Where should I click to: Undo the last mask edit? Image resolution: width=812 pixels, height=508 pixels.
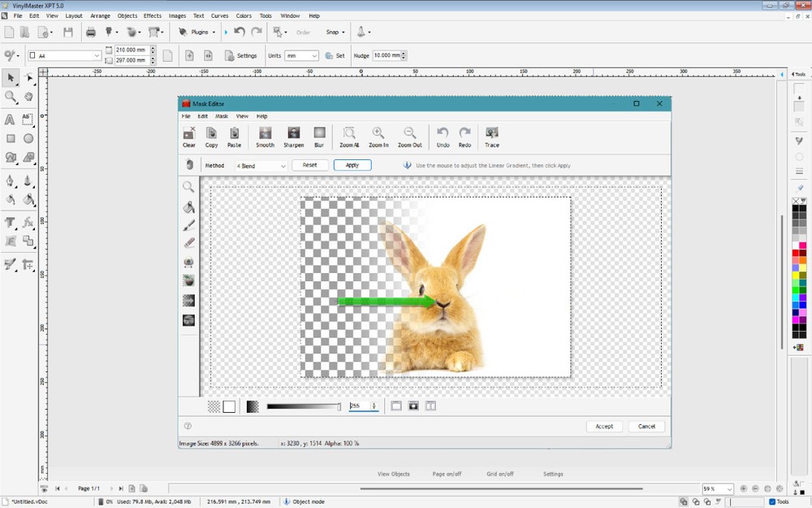(443, 136)
